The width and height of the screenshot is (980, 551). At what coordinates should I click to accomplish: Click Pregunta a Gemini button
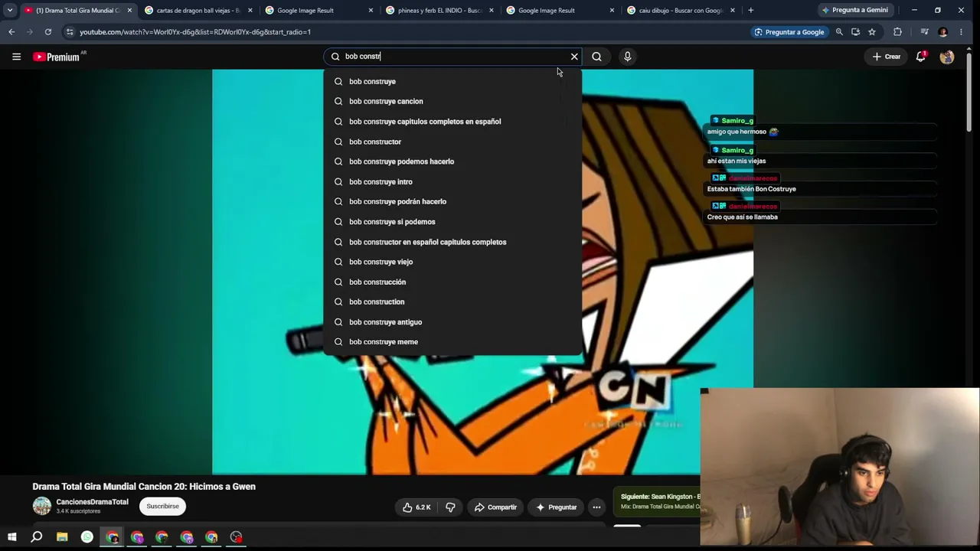click(854, 11)
